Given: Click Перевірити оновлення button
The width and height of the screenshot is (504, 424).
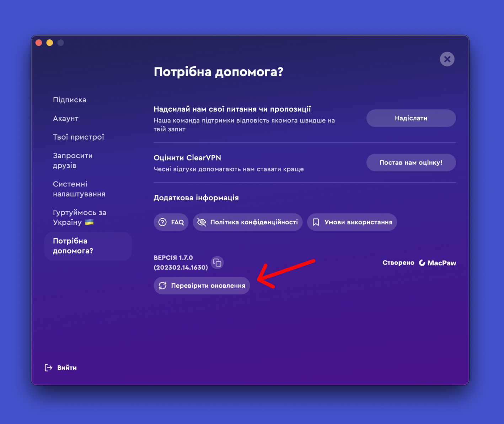Looking at the screenshot, I should [x=202, y=286].
